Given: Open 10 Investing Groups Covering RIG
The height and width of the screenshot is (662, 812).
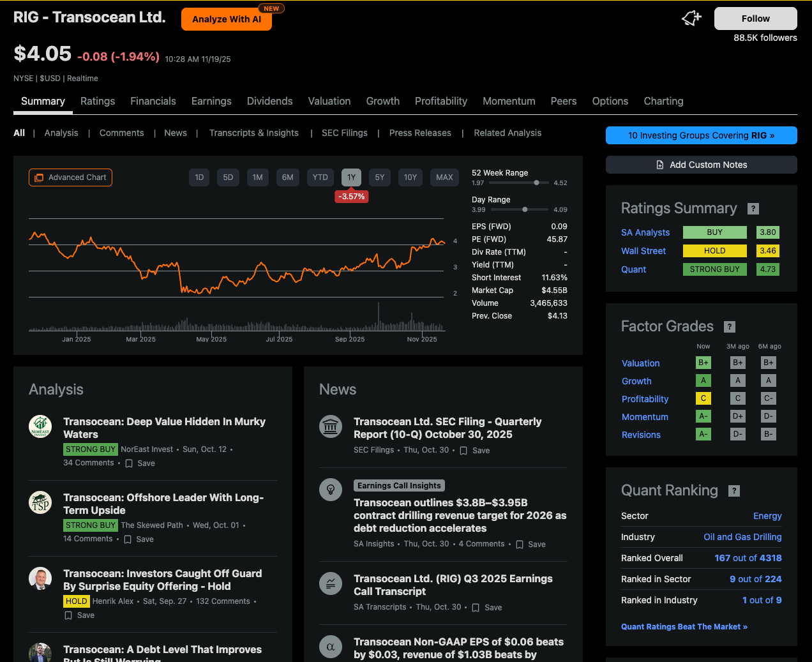Looking at the screenshot, I should point(702,135).
